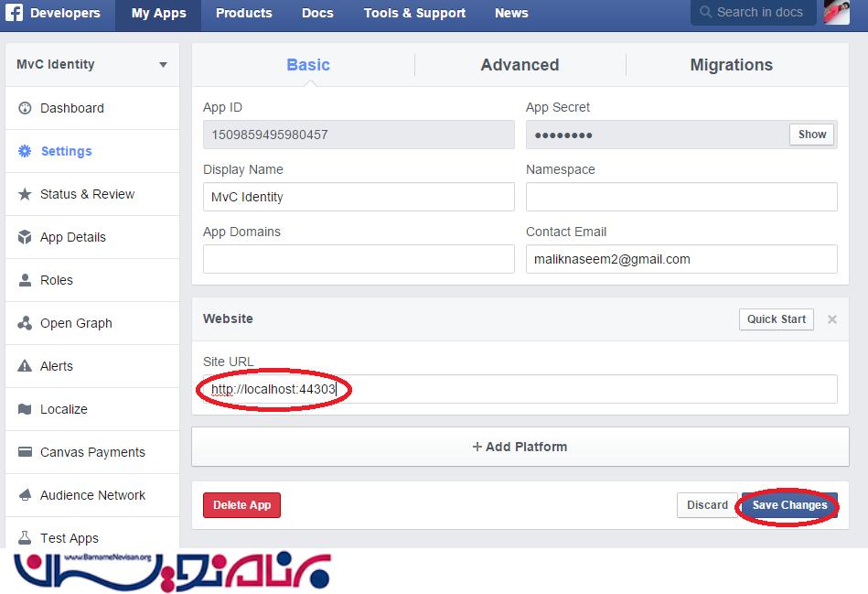The height and width of the screenshot is (594, 868).
Task: Click the Localize flag icon
Action: tap(25, 409)
